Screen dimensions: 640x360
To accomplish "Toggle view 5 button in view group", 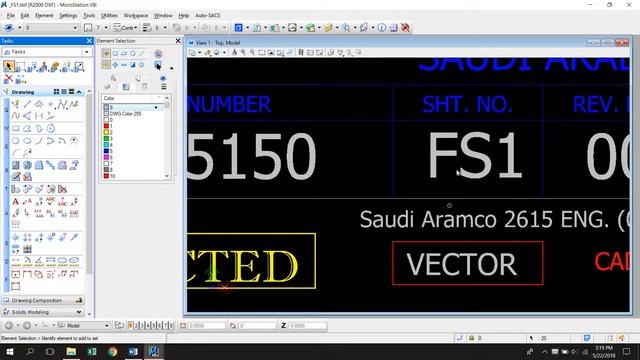I will click(153, 326).
